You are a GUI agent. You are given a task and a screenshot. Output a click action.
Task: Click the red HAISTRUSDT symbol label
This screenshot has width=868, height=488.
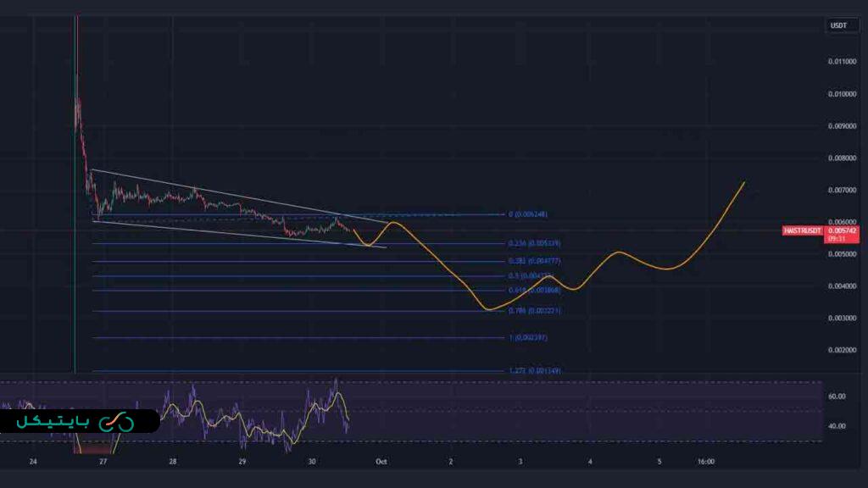point(803,230)
